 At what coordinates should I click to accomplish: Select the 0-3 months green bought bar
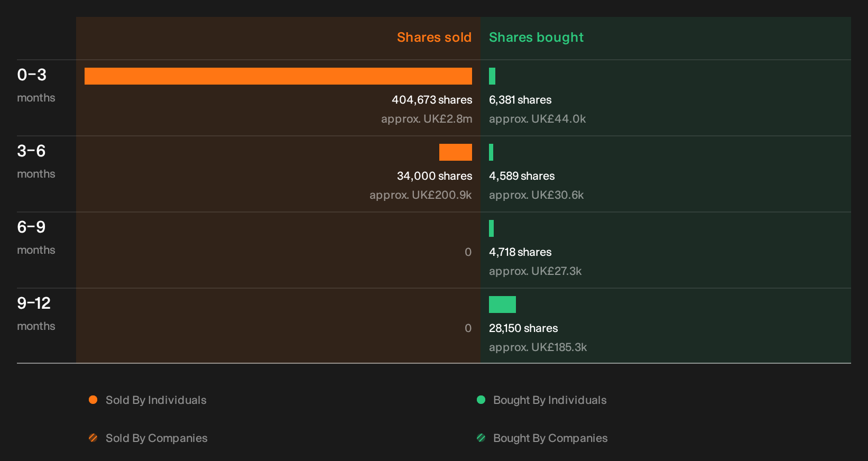point(492,76)
